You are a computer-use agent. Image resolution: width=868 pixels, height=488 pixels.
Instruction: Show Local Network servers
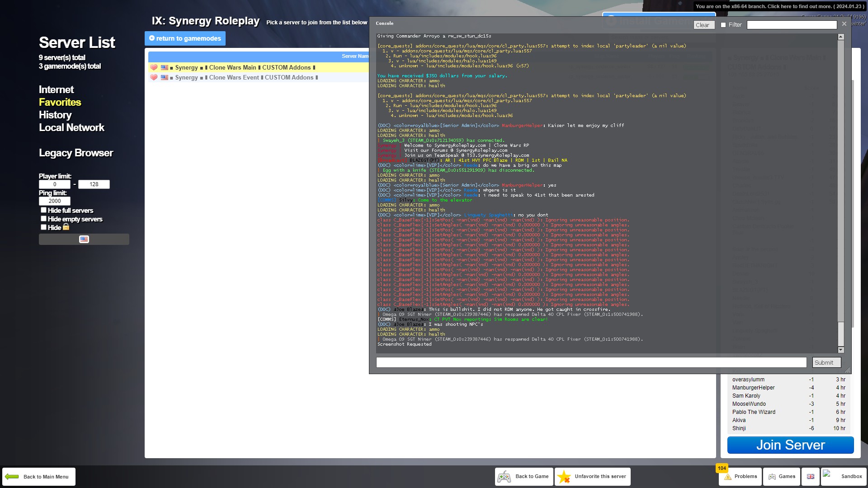pos(71,127)
